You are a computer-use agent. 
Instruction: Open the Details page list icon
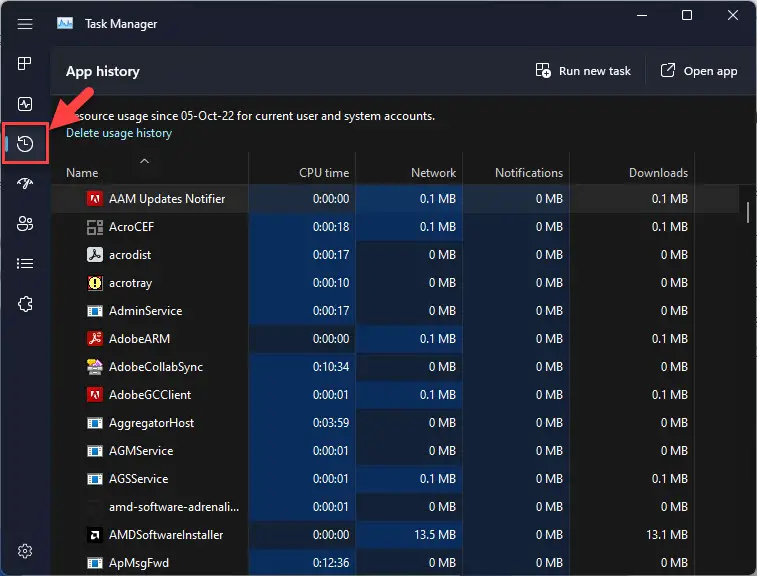25,264
